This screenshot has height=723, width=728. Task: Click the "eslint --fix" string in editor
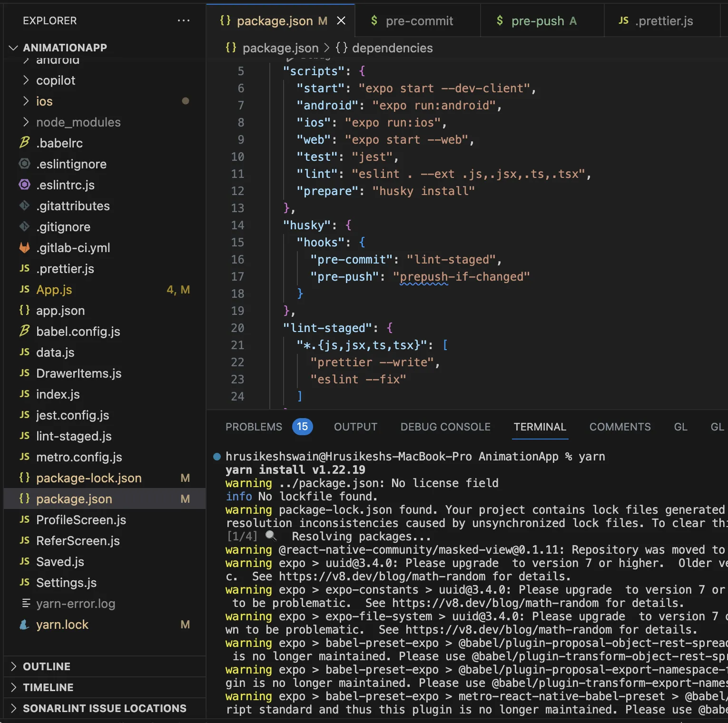358,379
